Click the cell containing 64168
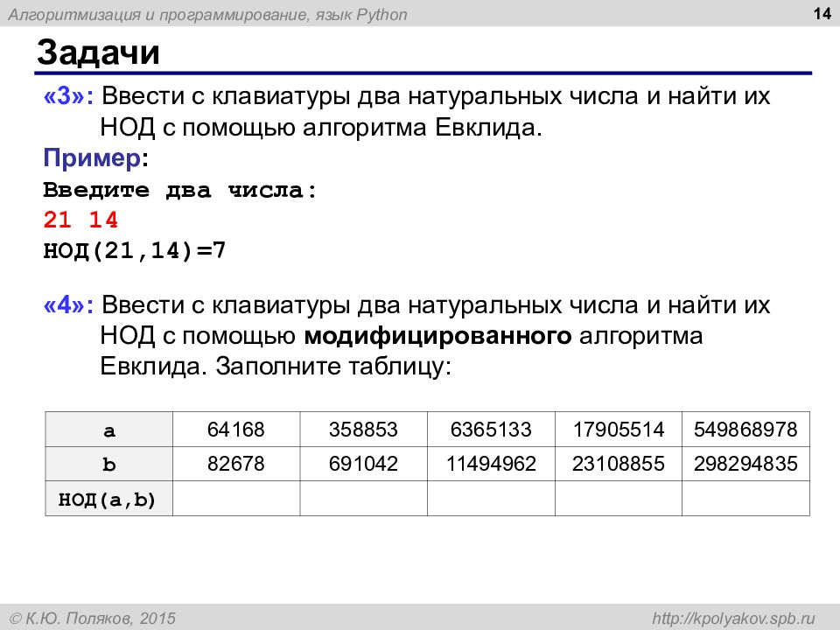This screenshot has width=840, height=630. click(x=236, y=429)
